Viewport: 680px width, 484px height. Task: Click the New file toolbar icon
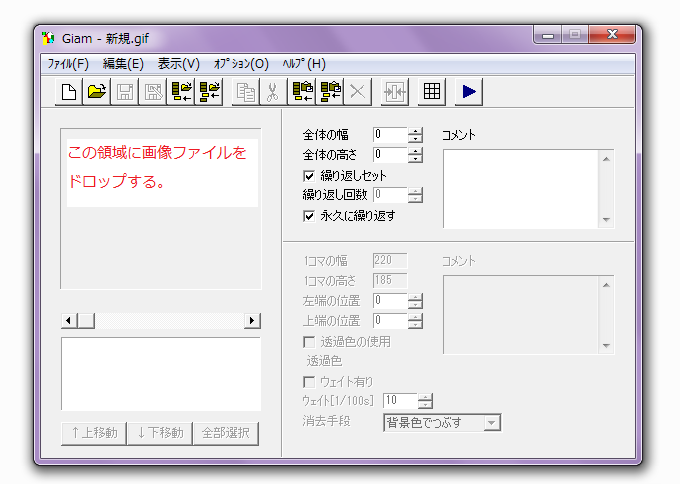click(69, 92)
